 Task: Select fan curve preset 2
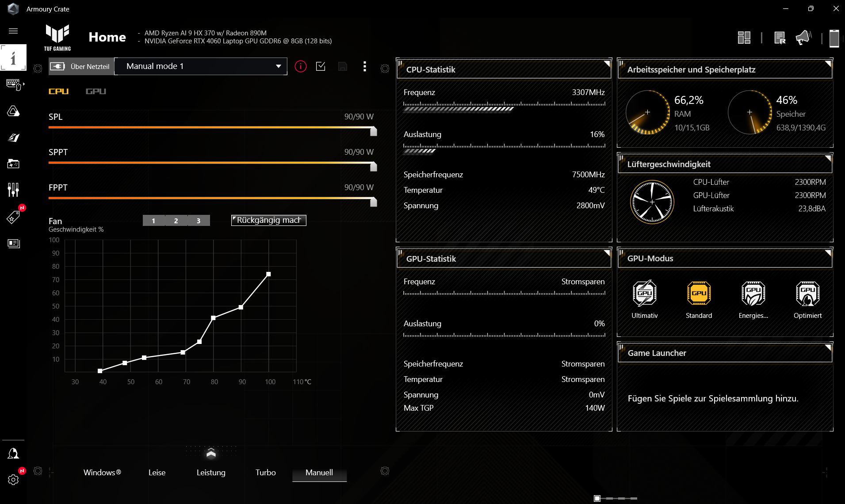pos(176,221)
